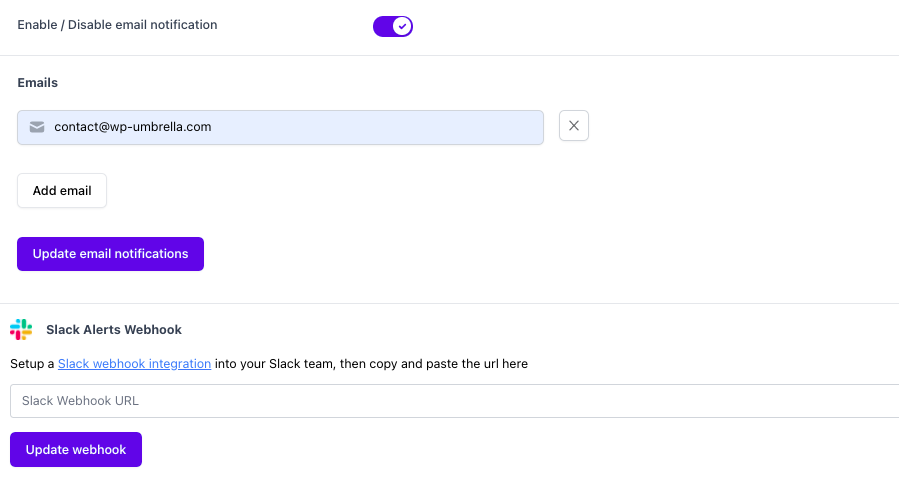The width and height of the screenshot is (899, 478).
Task: Click the checkmark knob inside the purple switch
Action: [402, 26]
